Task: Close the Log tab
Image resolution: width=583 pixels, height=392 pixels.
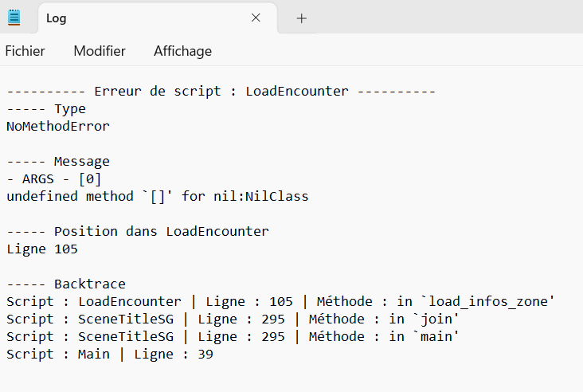Action: coord(256,18)
